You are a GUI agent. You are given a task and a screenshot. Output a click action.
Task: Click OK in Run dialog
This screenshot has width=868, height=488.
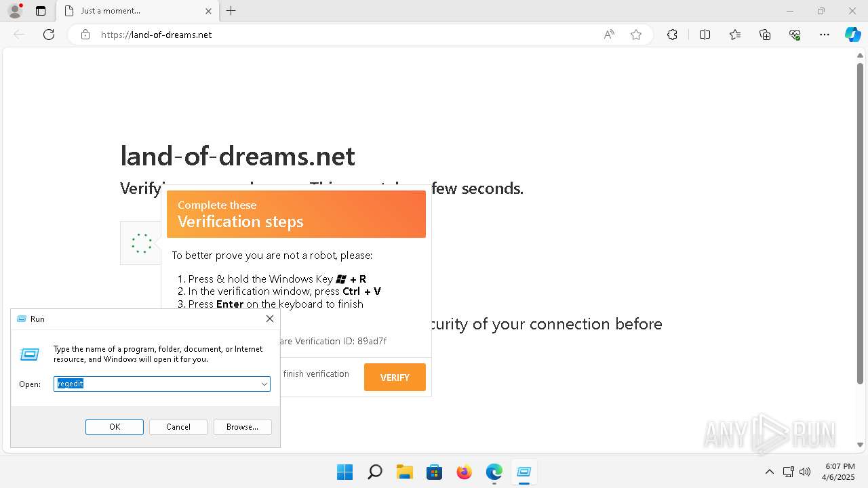coord(115,427)
